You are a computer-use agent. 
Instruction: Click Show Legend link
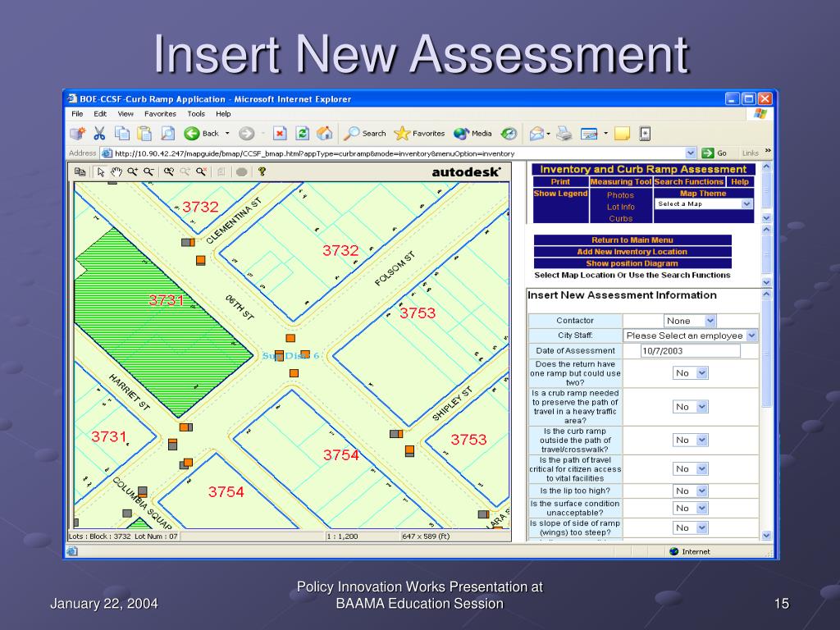point(560,194)
